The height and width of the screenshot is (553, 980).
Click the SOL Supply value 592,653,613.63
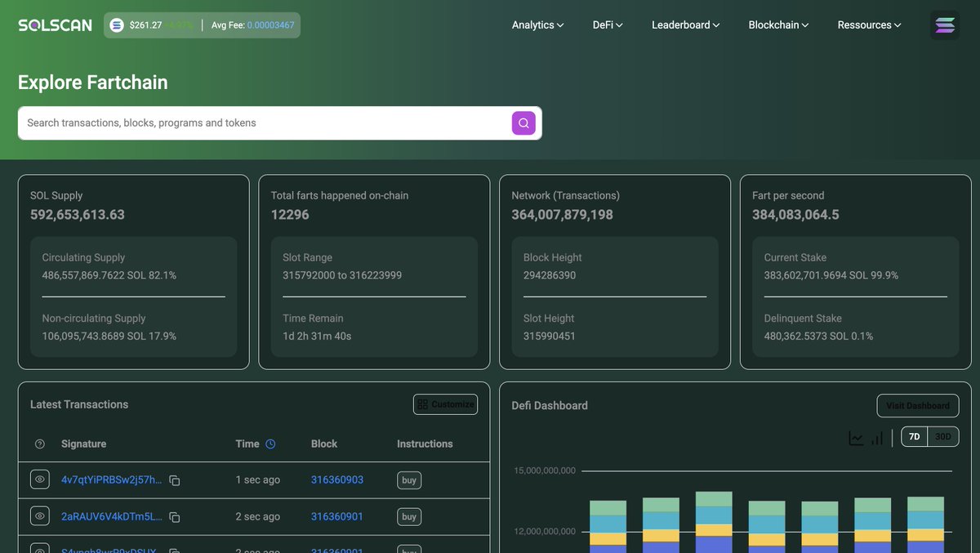(x=78, y=215)
